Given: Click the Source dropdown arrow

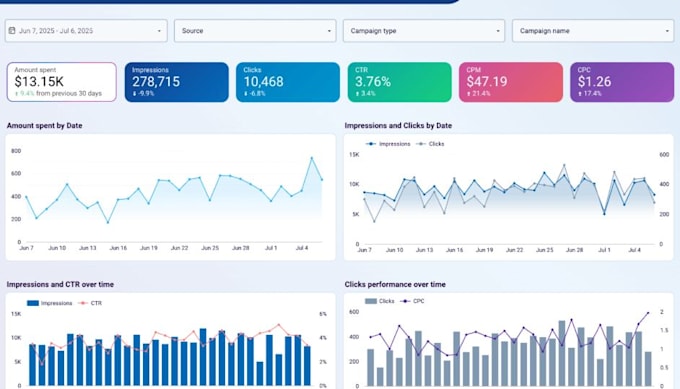Looking at the screenshot, I should coord(329,31).
